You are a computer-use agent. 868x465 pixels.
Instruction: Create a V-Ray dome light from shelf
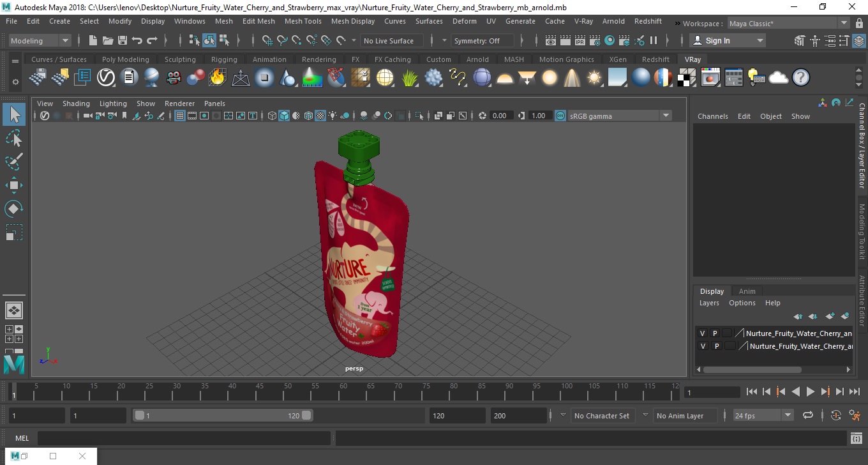(505, 78)
